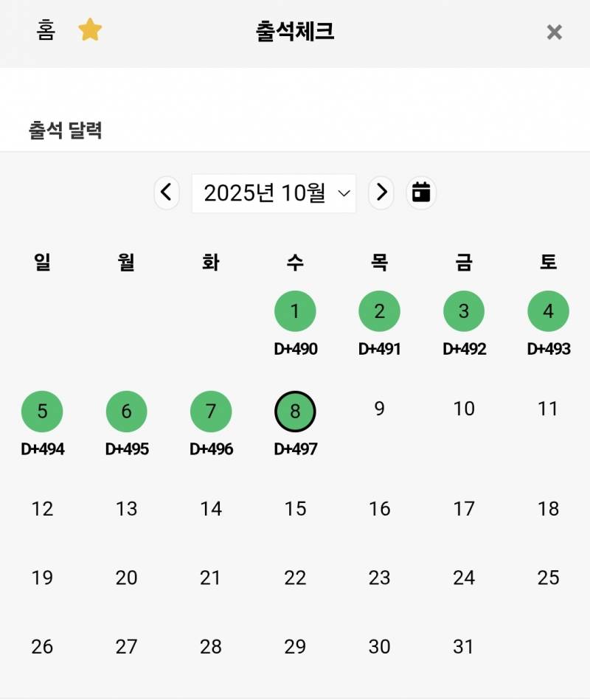Close the 출석체크 panel with X icon

tap(555, 32)
